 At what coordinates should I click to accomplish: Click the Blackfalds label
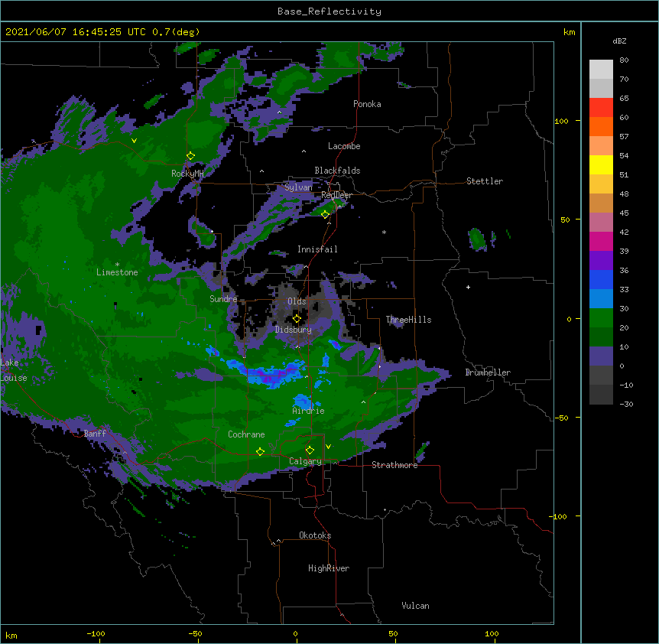(x=337, y=171)
